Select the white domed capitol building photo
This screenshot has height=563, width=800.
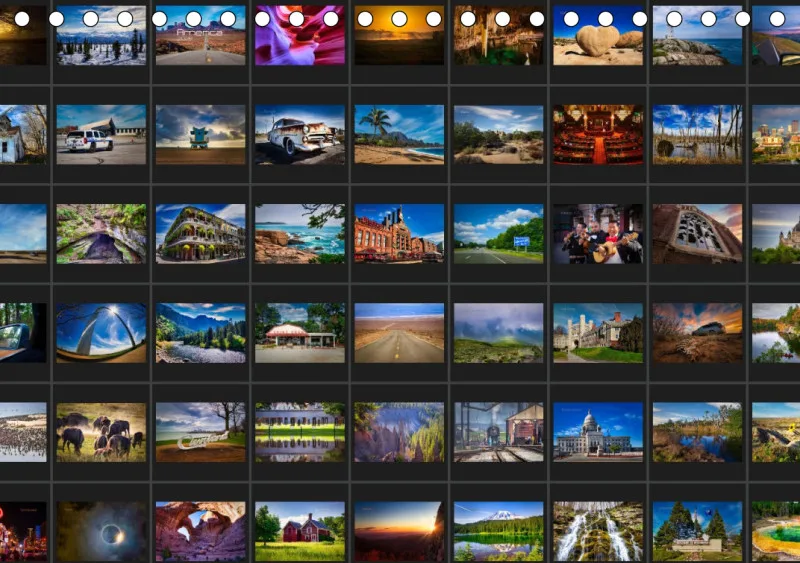pos(598,432)
